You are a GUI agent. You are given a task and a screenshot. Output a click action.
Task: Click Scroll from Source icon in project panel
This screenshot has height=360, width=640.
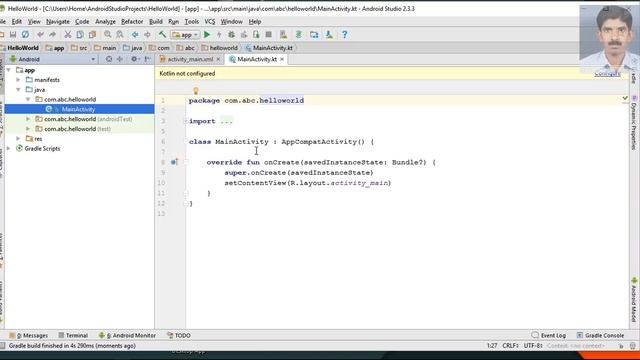pos(109,59)
